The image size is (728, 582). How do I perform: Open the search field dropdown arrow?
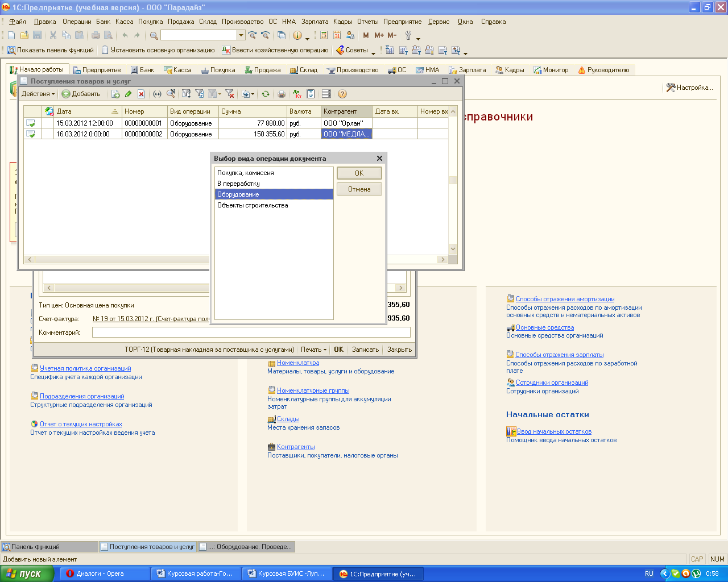pyautogui.click(x=241, y=35)
